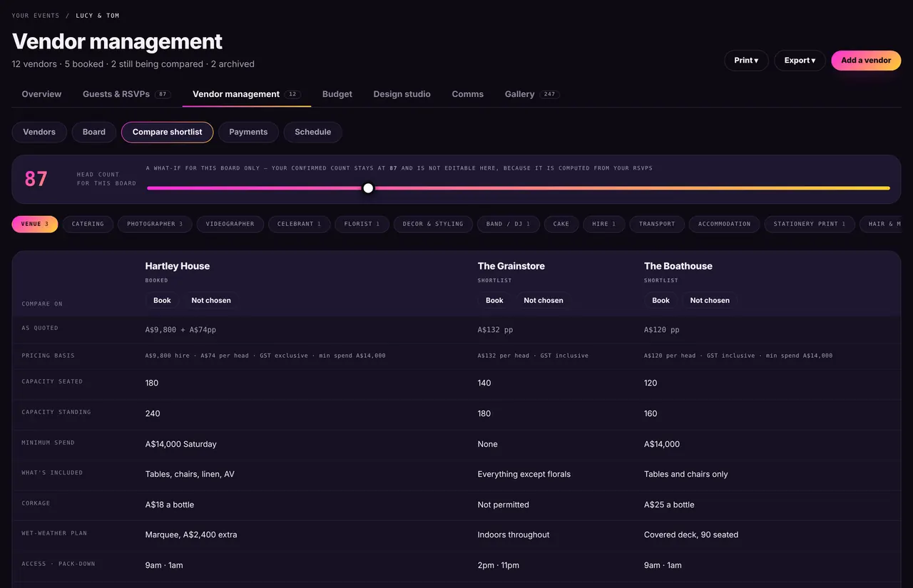Screen dimensions: 913x588
Task: Switch to the Board view pill
Action: point(94,132)
